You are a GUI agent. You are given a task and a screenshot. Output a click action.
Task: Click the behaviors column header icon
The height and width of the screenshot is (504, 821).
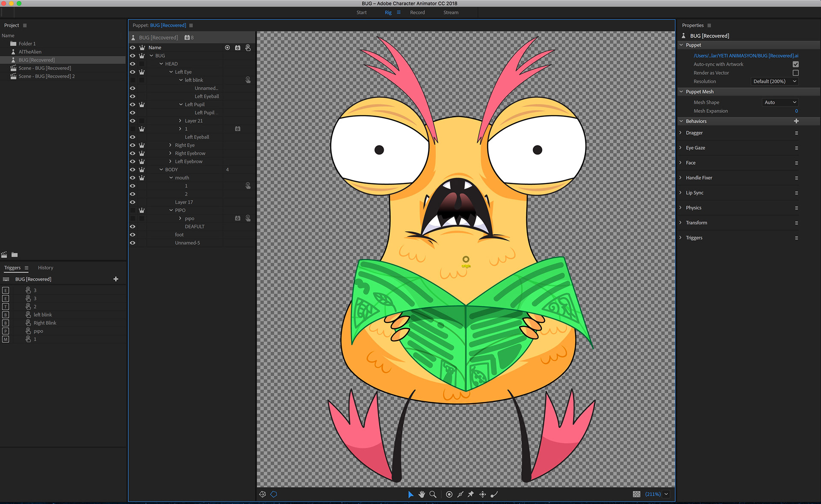click(238, 47)
